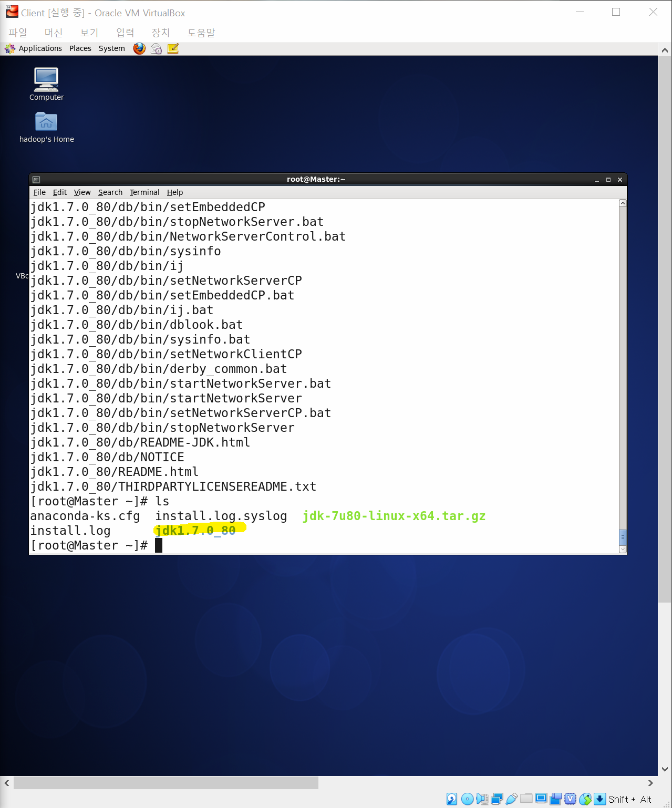The image size is (672, 808).
Task: Close the root@Master terminal window
Action: (x=620, y=180)
